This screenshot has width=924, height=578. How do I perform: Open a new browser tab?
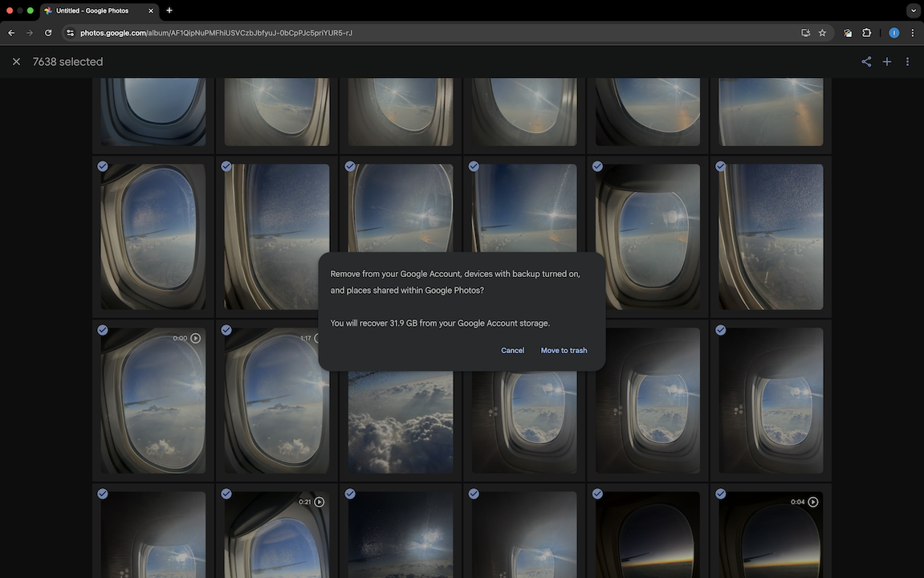click(169, 10)
